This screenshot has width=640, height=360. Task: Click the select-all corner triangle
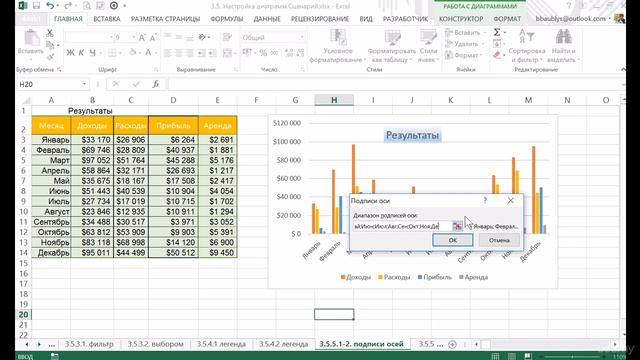tap(26, 100)
